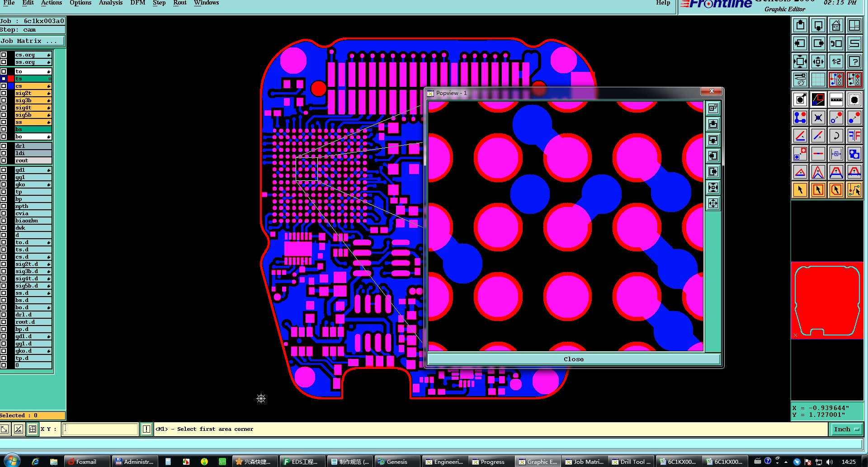Click the red and blue connected nodes icon
868x467 pixels.
[x=800, y=118]
